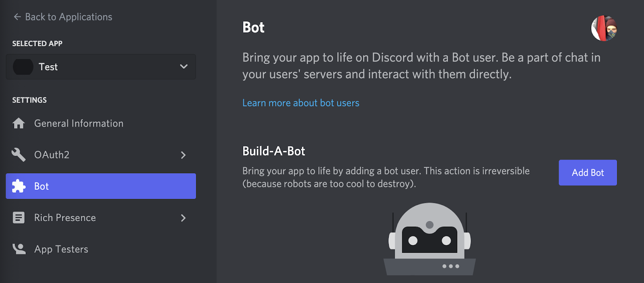Open the selected app dropdown arrow
This screenshot has width=644, height=283.
click(184, 67)
